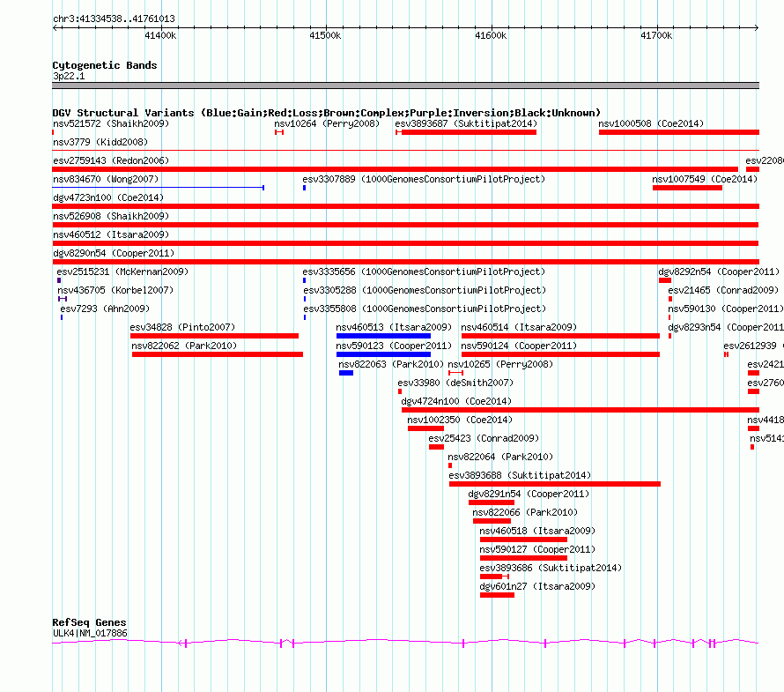The width and height of the screenshot is (784, 692).
Task: Click the nsv590124 (Cooper2011) label
Action: tap(519, 346)
